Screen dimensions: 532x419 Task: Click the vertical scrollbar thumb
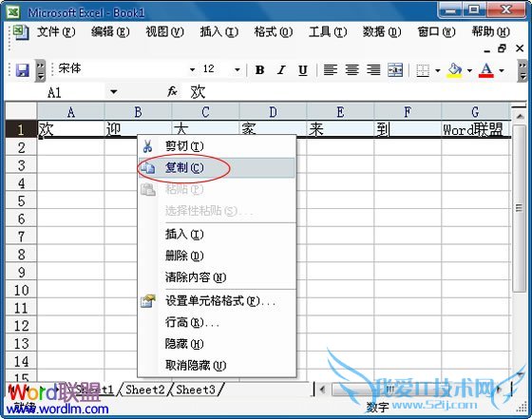pos(519,208)
